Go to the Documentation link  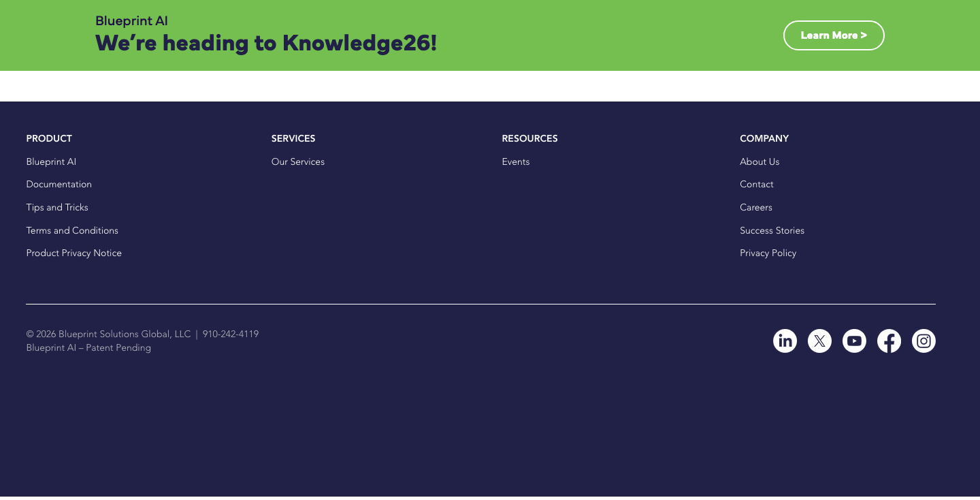59,185
